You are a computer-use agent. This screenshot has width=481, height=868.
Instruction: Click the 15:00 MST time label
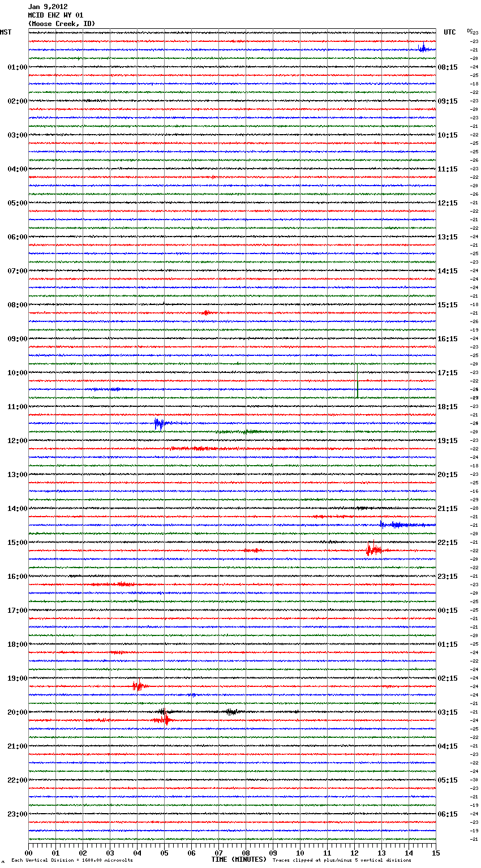(x=18, y=543)
